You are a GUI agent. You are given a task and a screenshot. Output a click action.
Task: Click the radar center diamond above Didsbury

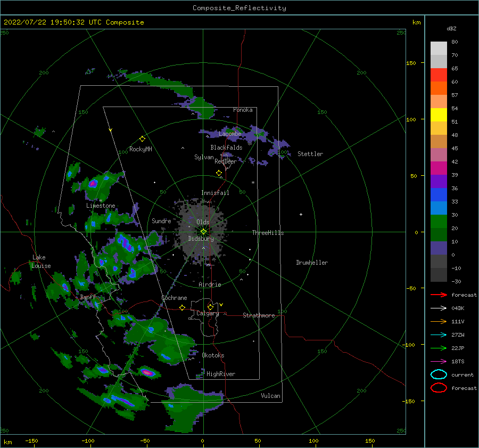click(x=203, y=232)
